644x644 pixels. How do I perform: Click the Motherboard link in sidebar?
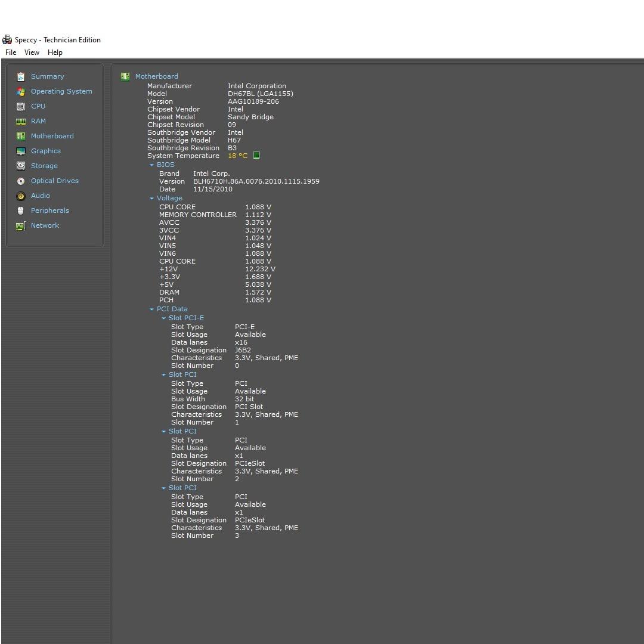52,136
